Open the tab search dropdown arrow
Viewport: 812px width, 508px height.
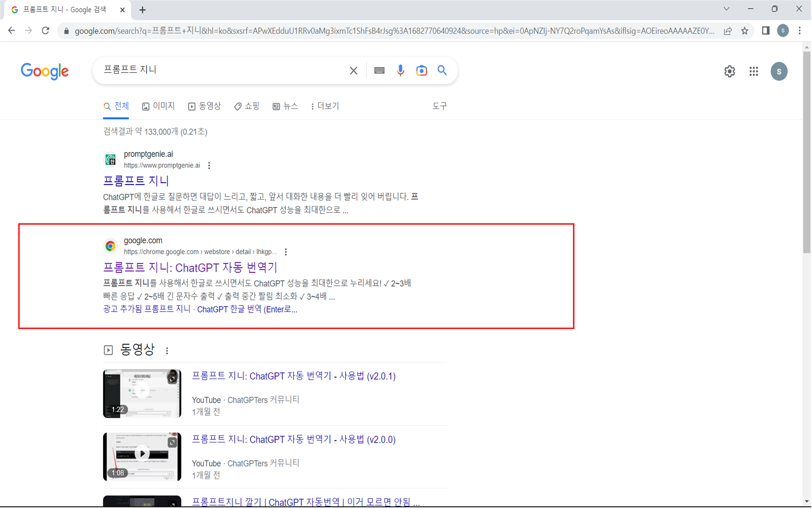(726, 9)
